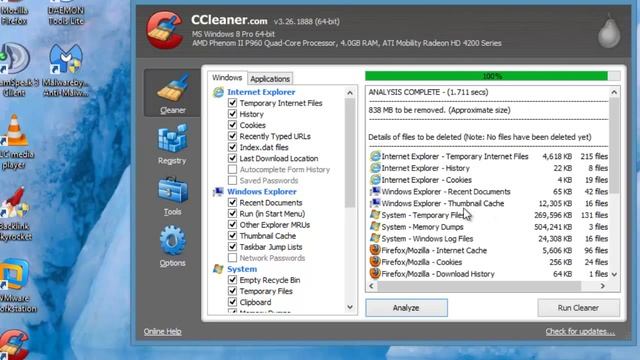Viewport: 640px width, 360px height.
Task: Click icon beside System - Temporary Files result
Action: tap(375, 215)
